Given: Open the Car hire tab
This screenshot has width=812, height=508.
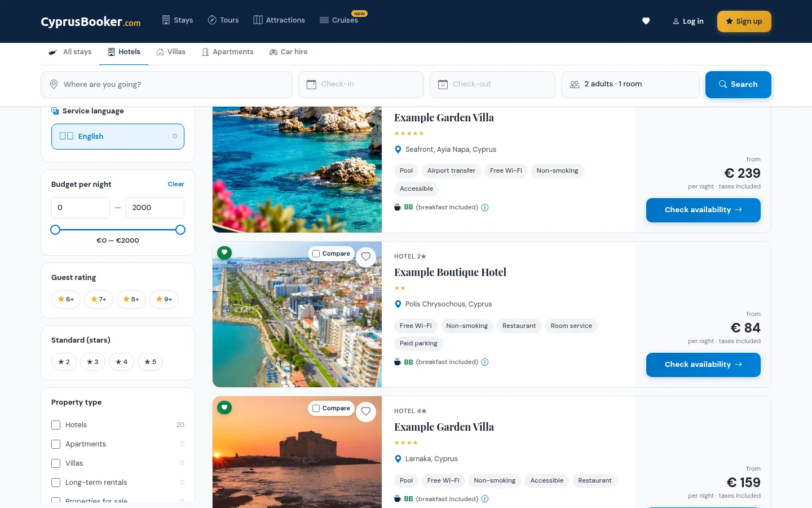Looking at the screenshot, I should (x=288, y=52).
